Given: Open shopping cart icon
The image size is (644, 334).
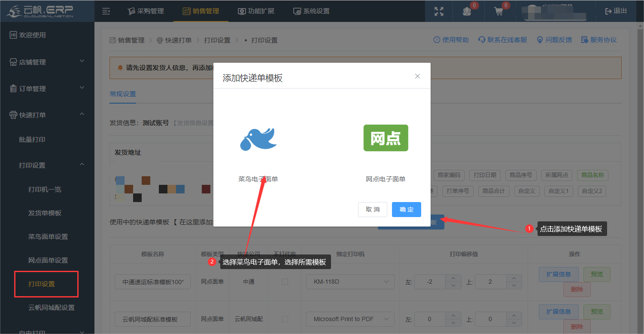Looking at the screenshot, I should [x=499, y=12].
